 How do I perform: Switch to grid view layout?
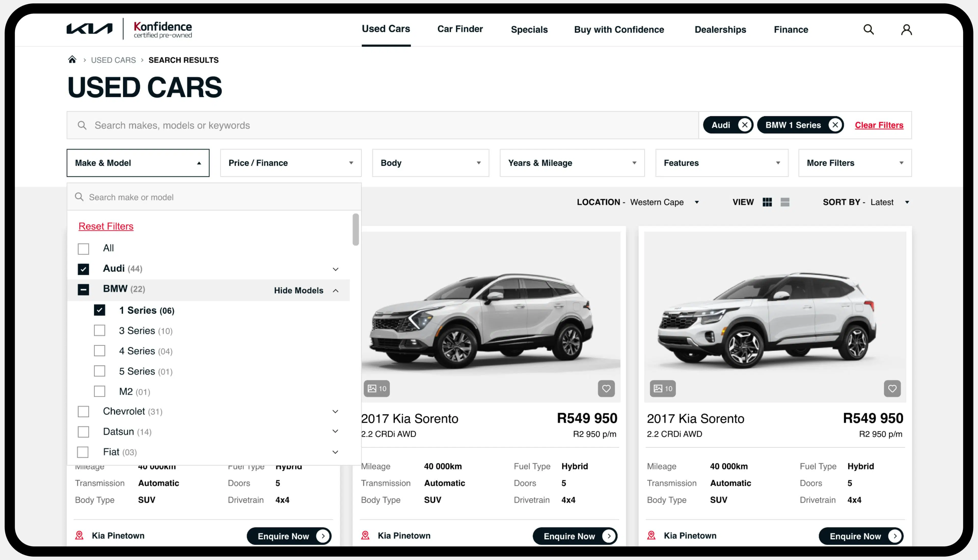coord(767,202)
